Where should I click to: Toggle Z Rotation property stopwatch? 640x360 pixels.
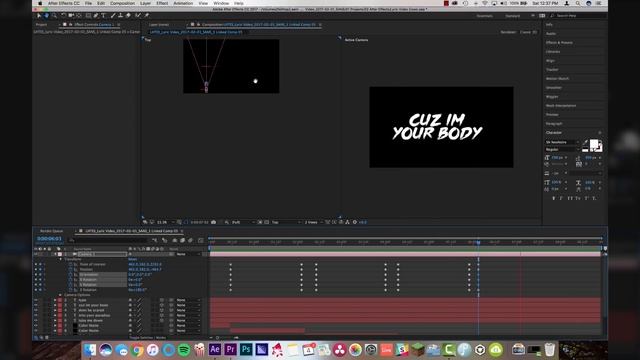(71, 290)
